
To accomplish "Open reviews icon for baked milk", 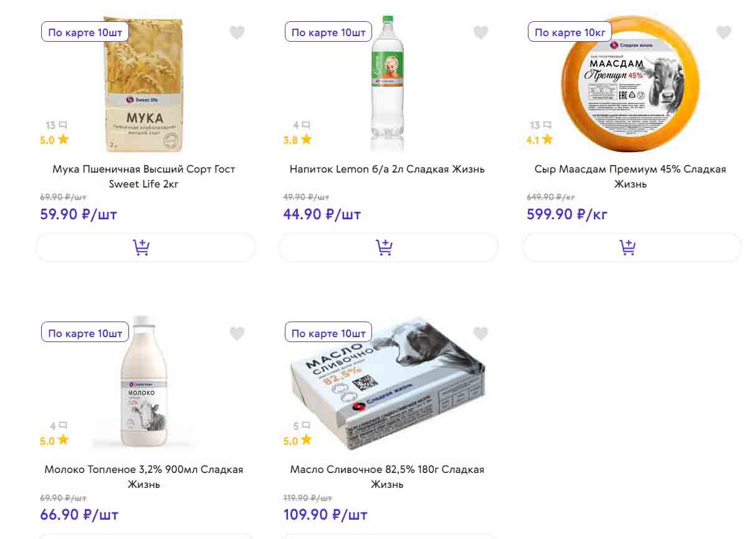I will tap(62, 426).
